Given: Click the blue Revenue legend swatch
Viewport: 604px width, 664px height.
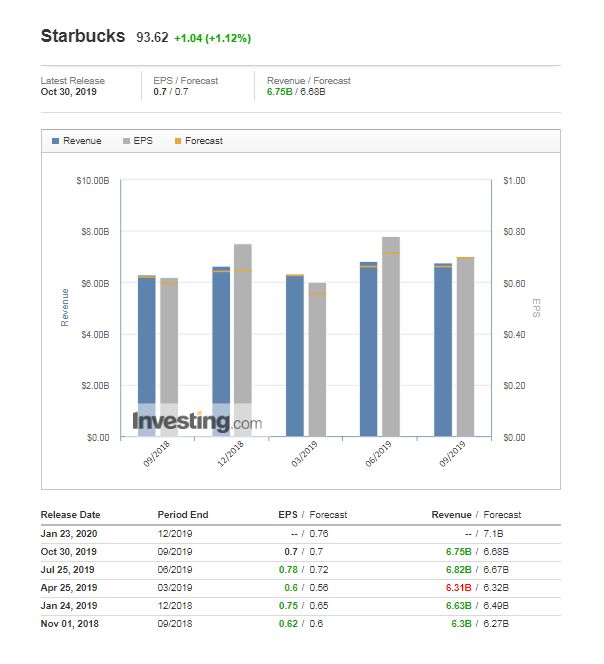Looking at the screenshot, I should click(x=55, y=141).
